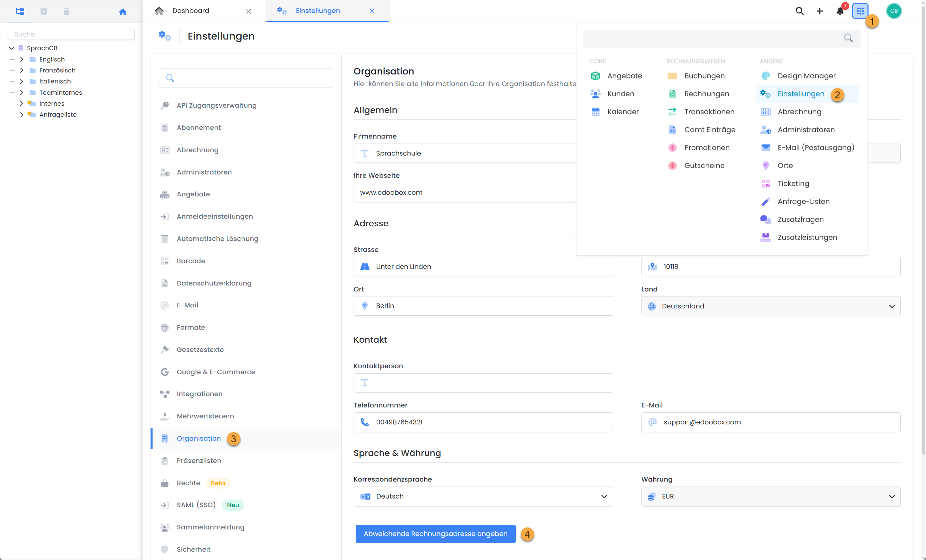The width and height of the screenshot is (926, 560).
Task: Open the API Zugangsverwaltung settings
Action: (216, 105)
